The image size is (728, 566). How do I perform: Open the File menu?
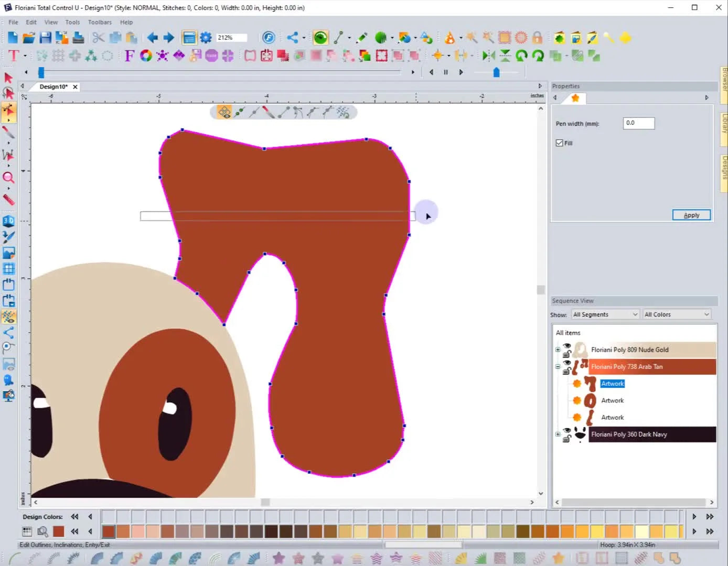pos(13,22)
